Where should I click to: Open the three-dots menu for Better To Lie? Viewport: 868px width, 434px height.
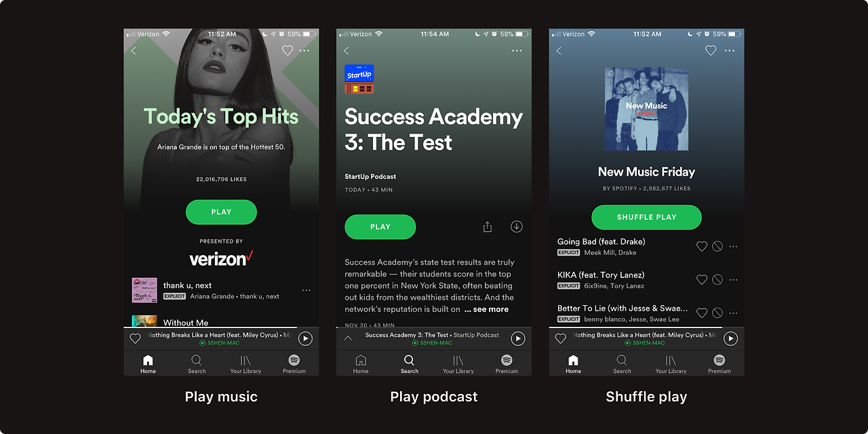pyautogui.click(x=733, y=313)
